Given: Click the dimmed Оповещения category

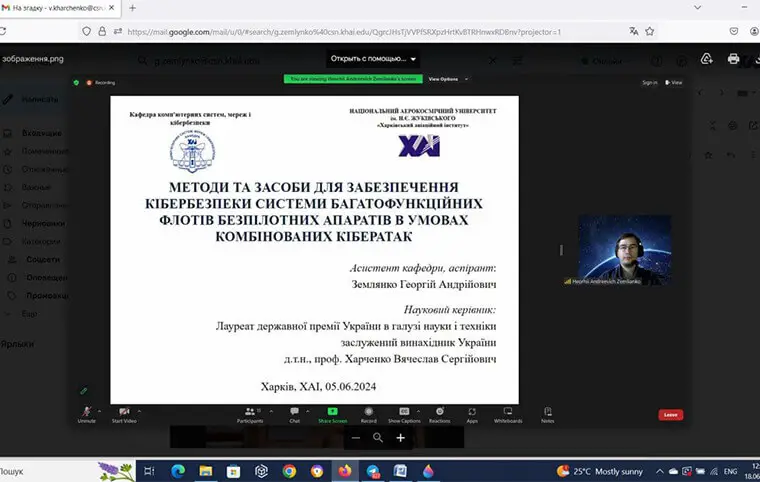Looking at the screenshot, I should coord(47,277).
